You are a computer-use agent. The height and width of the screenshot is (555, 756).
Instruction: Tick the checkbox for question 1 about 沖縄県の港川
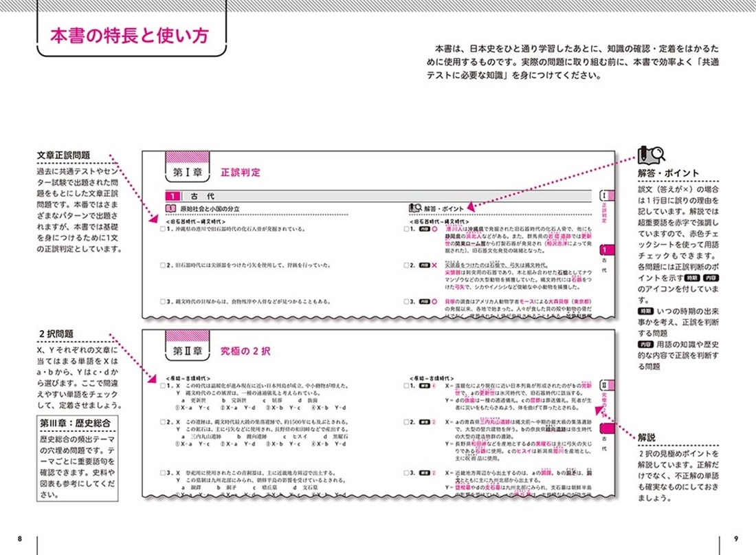pos(163,229)
